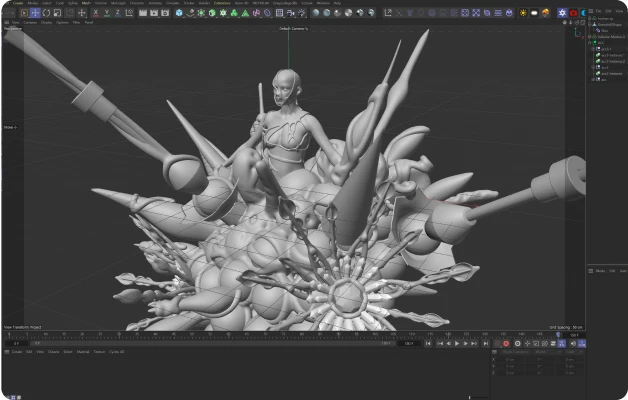Click the green Cloner MoGraph icon

[223, 13]
